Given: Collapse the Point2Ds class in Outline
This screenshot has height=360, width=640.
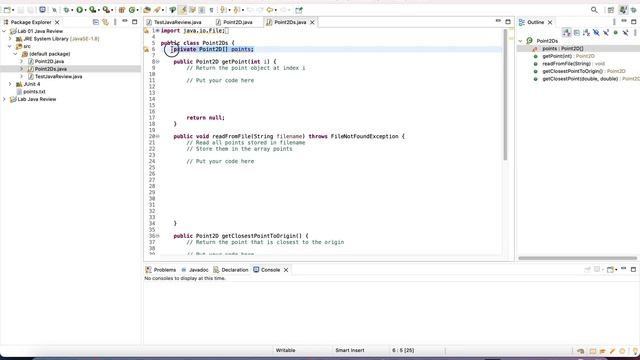Looking at the screenshot, I should tap(520, 41).
